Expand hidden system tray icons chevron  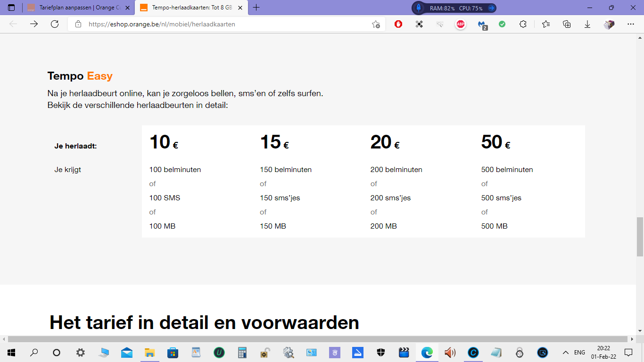566,353
